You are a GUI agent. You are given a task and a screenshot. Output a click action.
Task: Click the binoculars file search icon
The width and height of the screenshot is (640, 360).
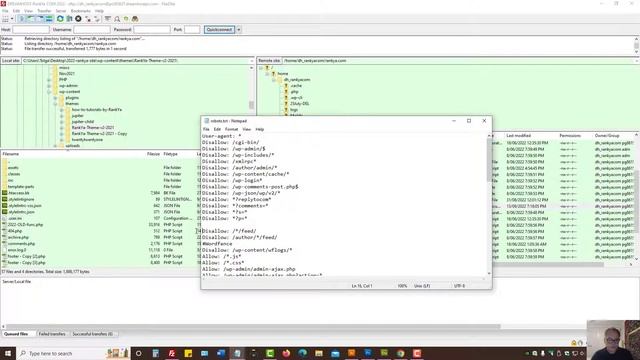[x=135, y=19]
